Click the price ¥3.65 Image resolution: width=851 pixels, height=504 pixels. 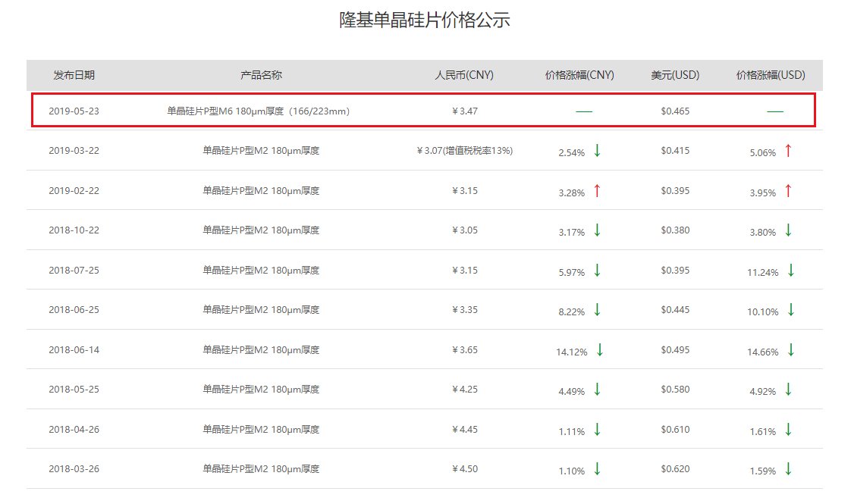point(465,350)
